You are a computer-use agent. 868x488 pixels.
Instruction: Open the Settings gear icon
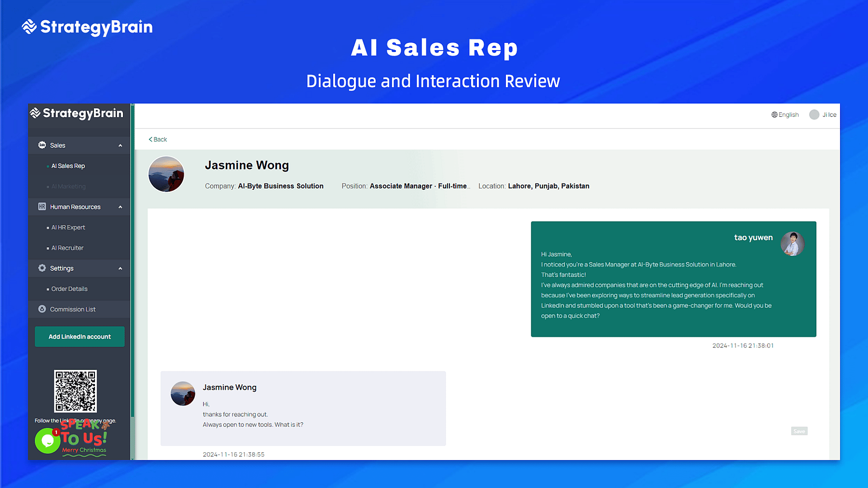tap(42, 268)
